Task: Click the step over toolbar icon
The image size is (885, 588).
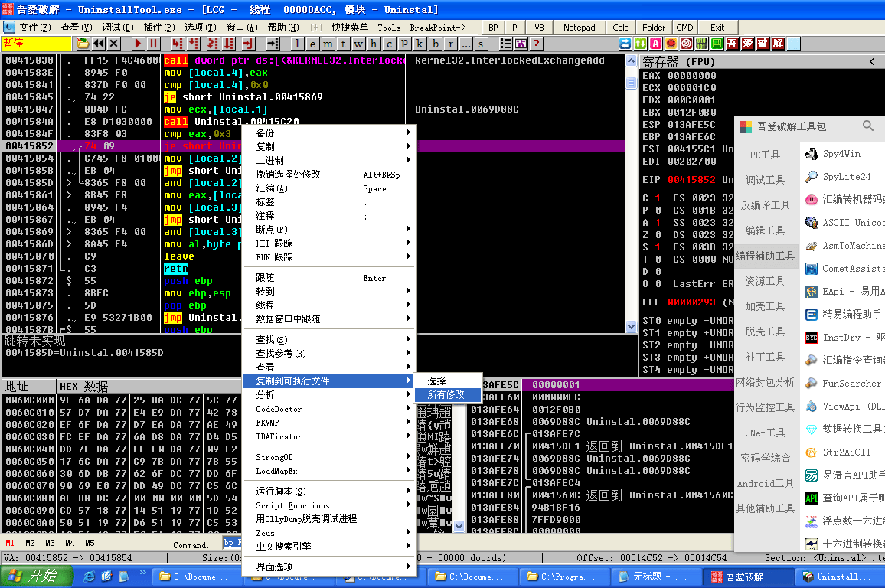Action: tap(194, 44)
